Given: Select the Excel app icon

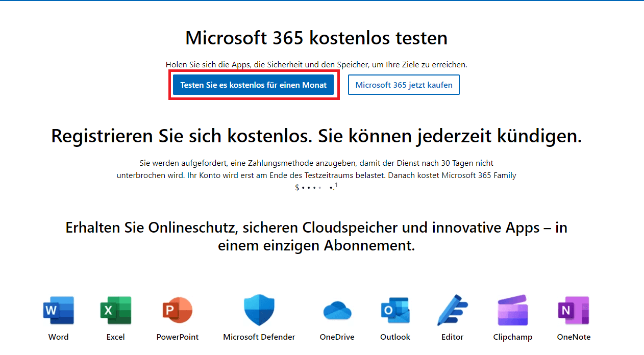Looking at the screenshot, I should [116, 311].
